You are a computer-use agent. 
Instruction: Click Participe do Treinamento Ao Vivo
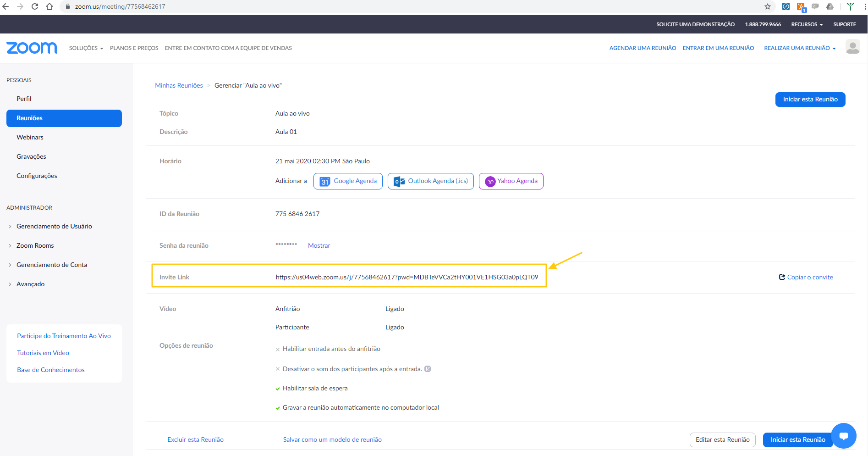coord(64,336)
